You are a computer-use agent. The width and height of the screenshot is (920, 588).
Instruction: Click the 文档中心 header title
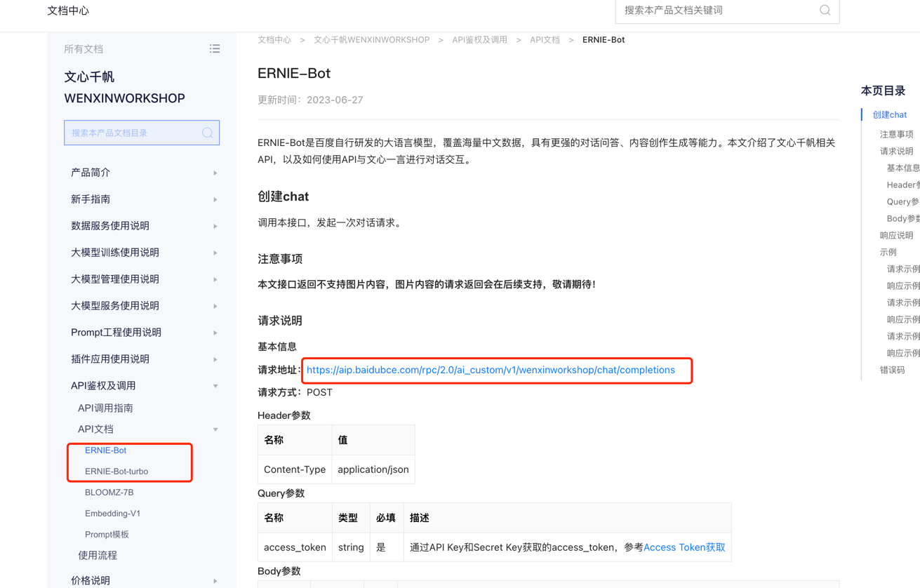click(x=68, y=11)
